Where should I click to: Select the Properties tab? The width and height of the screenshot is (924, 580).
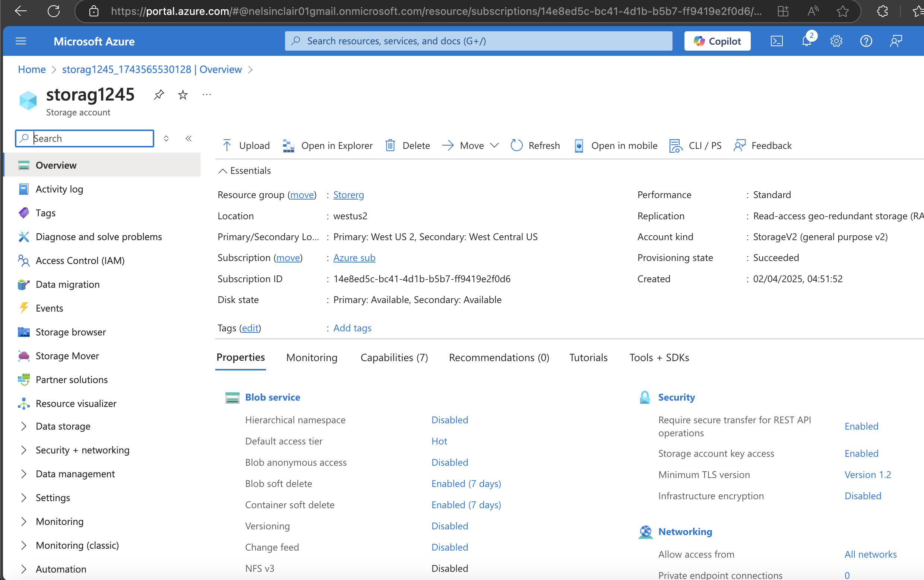pos(241,357)
